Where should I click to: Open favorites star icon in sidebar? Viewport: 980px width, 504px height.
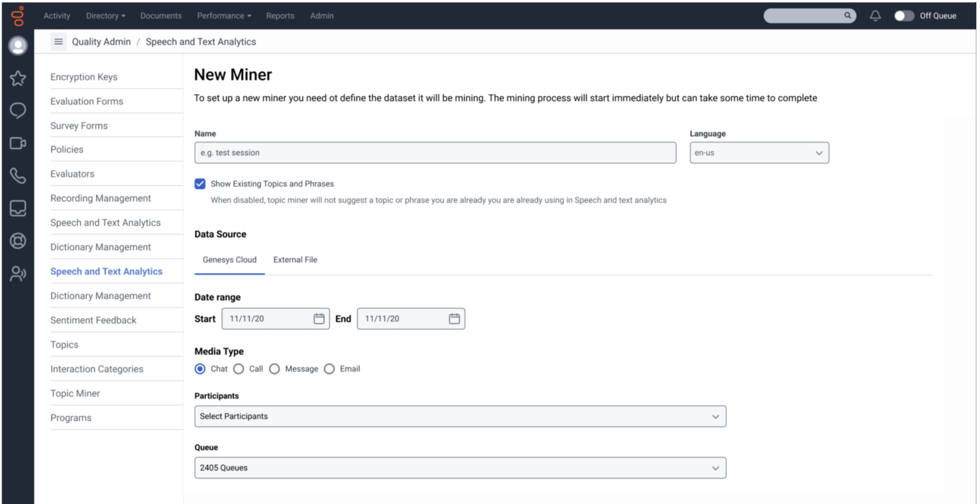click(18, 79)
